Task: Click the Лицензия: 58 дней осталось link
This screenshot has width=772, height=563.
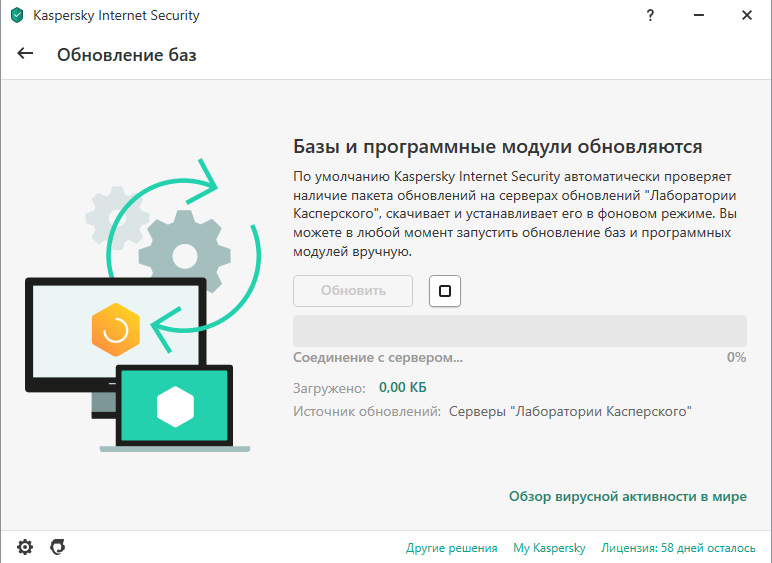Action: tap(678, 548)
